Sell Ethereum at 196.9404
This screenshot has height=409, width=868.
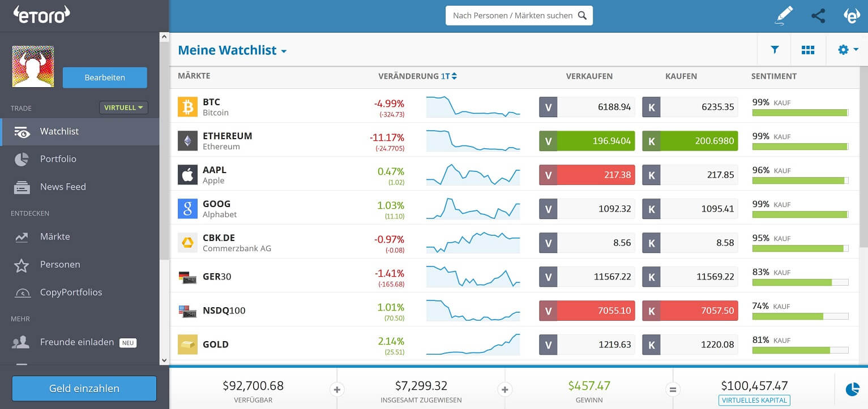(587, 141)
